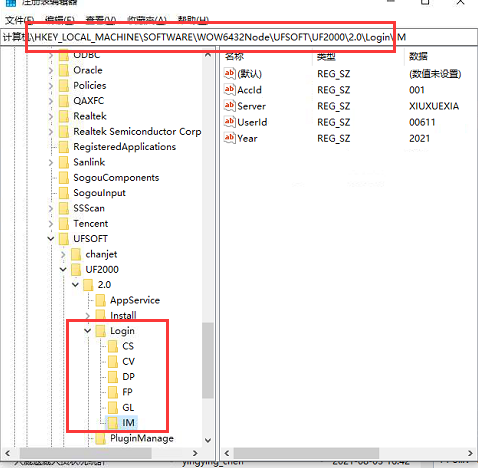The image size is (478, 468).
Task: Click the tree pane vertical scrollbar thumb
Action: (x=208, y=360)
